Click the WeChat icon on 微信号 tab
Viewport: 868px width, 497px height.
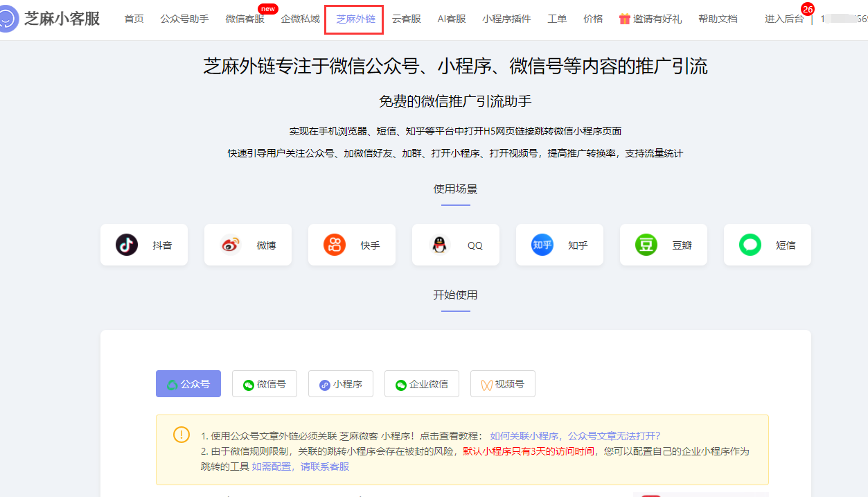pos(249,385)
